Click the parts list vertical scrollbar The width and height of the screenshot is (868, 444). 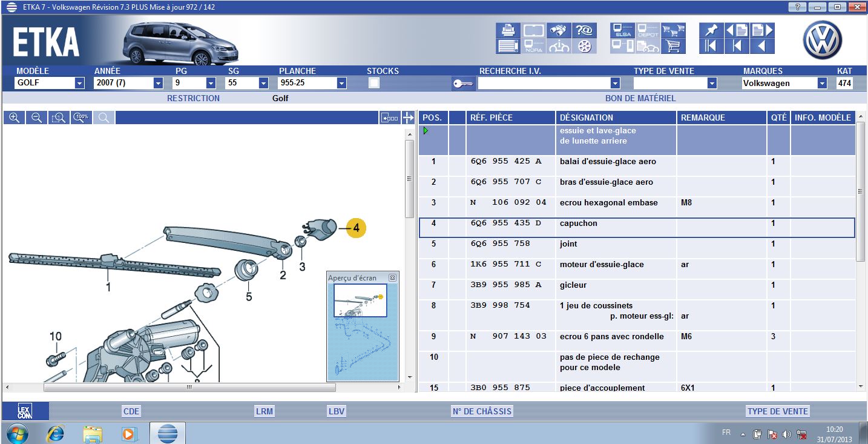(861, 191)
